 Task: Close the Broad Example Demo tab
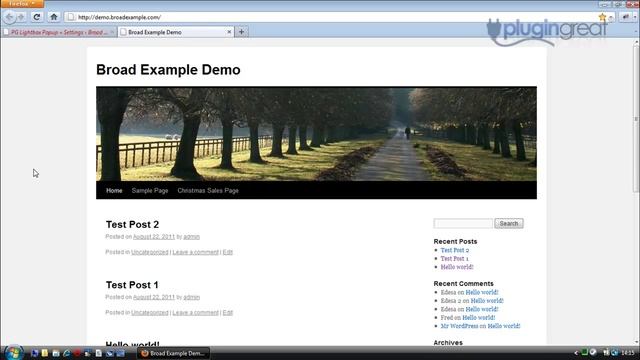point(229,32)
